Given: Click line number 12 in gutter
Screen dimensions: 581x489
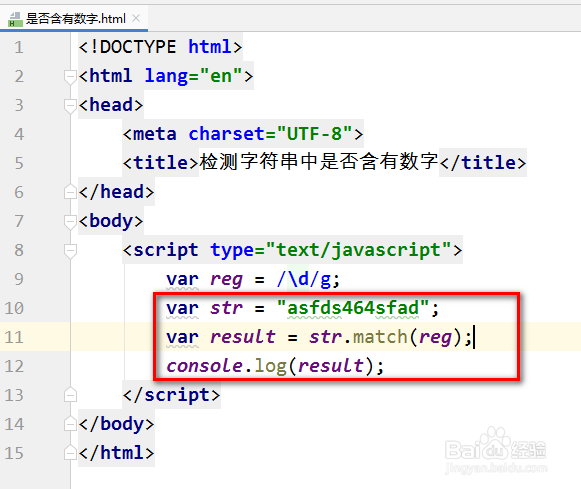Looking at the screenshot, I should [14, 366].
